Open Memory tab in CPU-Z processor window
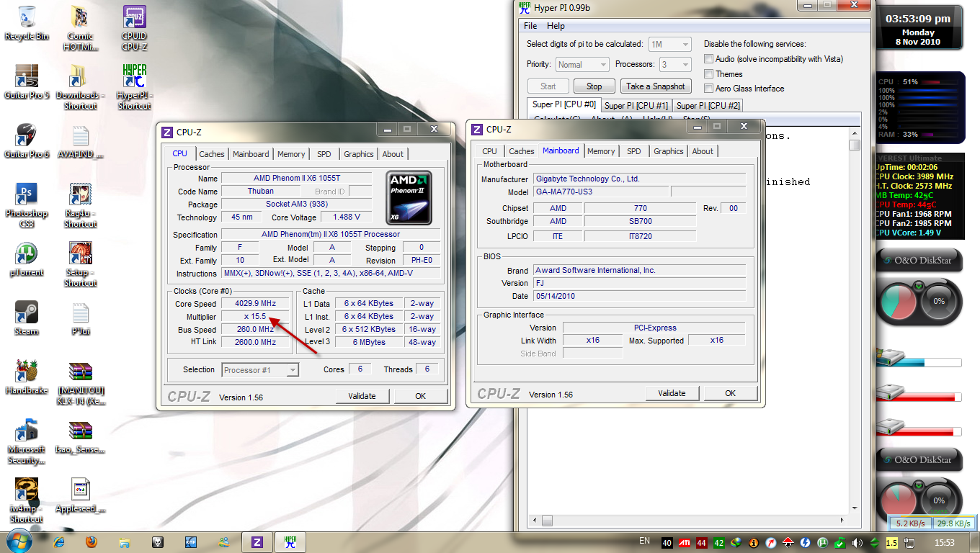 [x=291, y=154]
